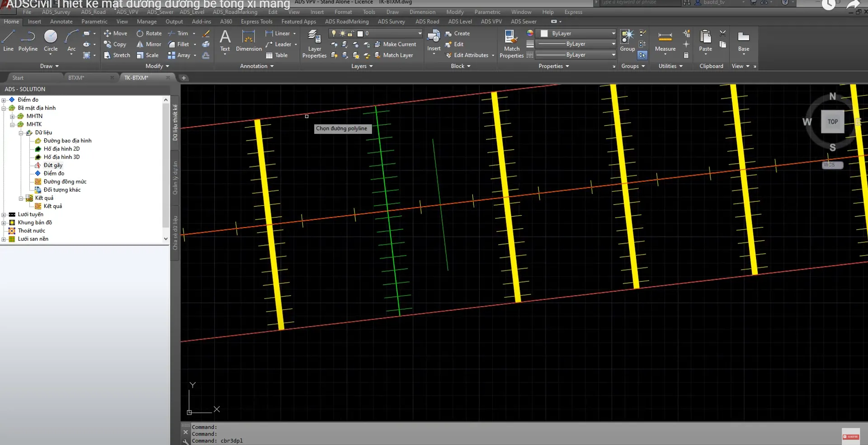Click Make Current layer button

tap(395, 44)
